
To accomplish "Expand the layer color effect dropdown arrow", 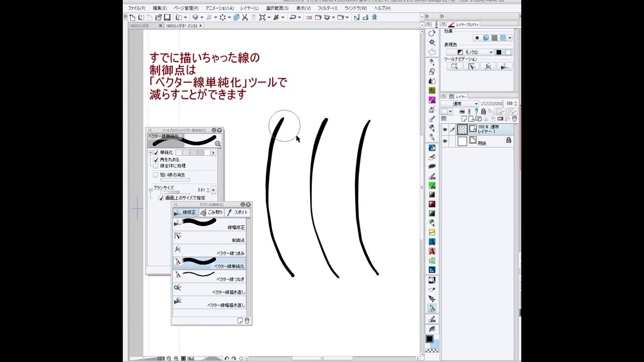I will coord(510,38).
